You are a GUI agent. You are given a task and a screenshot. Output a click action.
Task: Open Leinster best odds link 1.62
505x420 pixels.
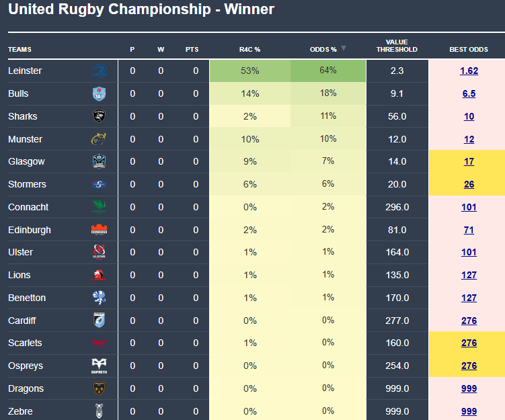(469, 71)
